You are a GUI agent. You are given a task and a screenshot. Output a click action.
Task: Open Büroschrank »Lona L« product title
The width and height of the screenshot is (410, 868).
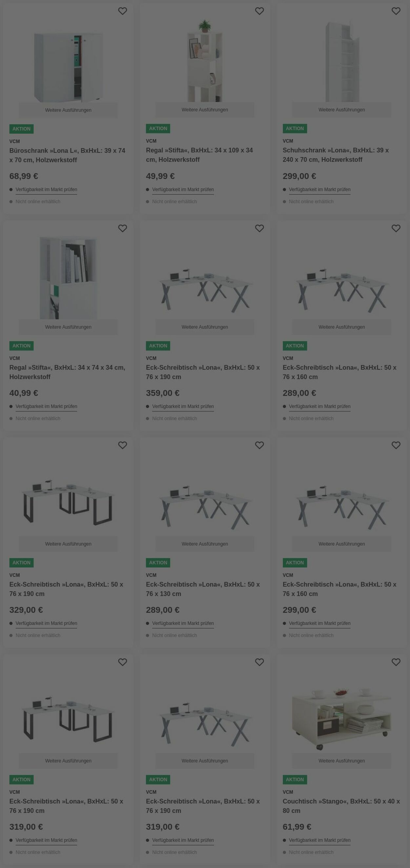click(67, 155)
